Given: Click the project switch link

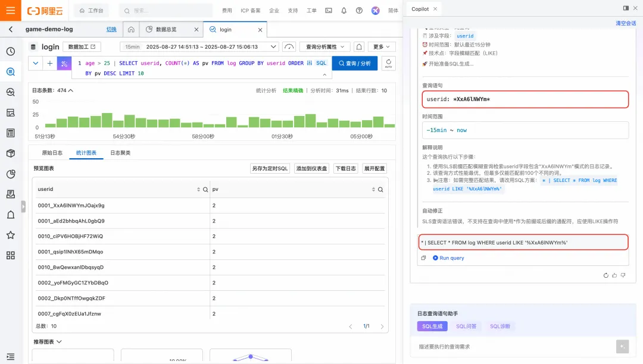Looking at the screenshot, I should click(111, 30).
